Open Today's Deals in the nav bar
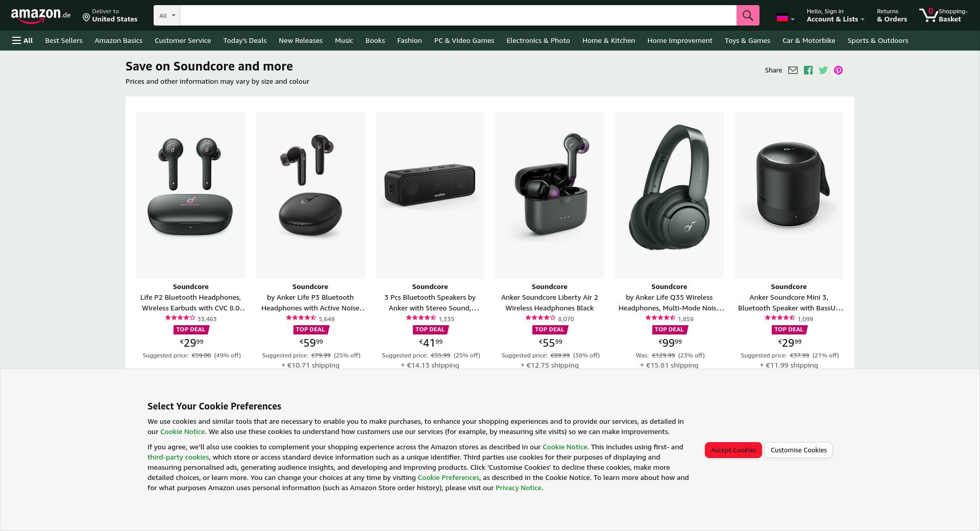Image resolution: width=980 pixels, height=531 pixels. click(244, 40)
